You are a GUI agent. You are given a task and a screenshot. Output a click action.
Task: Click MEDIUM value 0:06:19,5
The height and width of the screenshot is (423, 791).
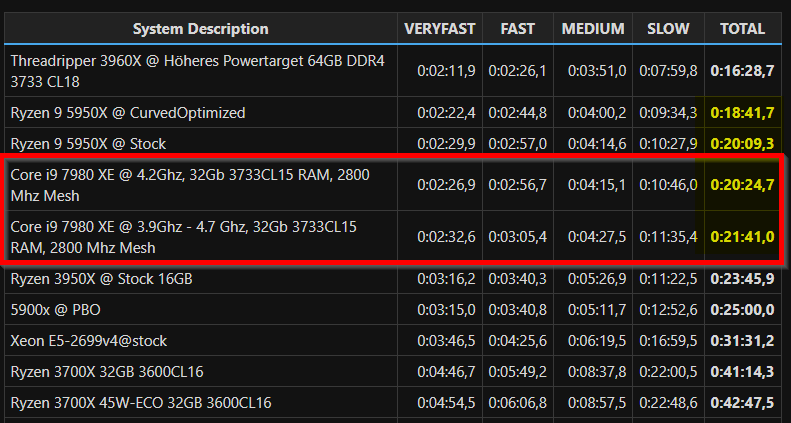[597, 341]
